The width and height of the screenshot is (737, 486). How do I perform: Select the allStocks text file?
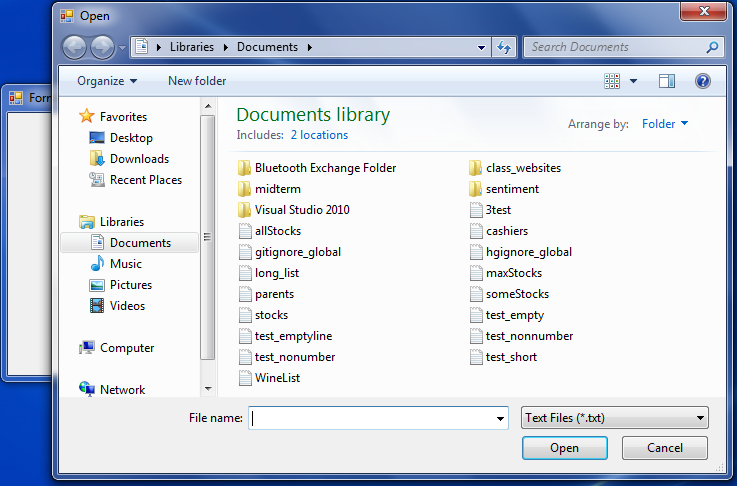269,231
